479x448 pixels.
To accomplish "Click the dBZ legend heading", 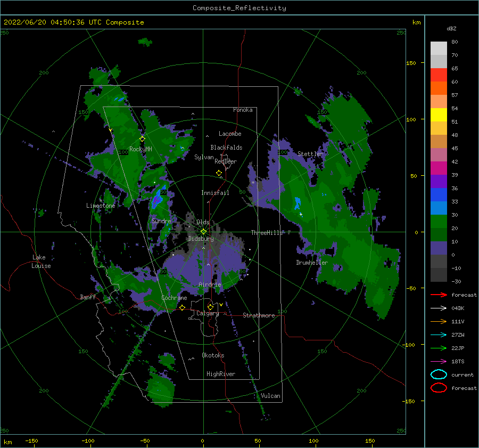I will pyautogui.click(x=451, y=28).
